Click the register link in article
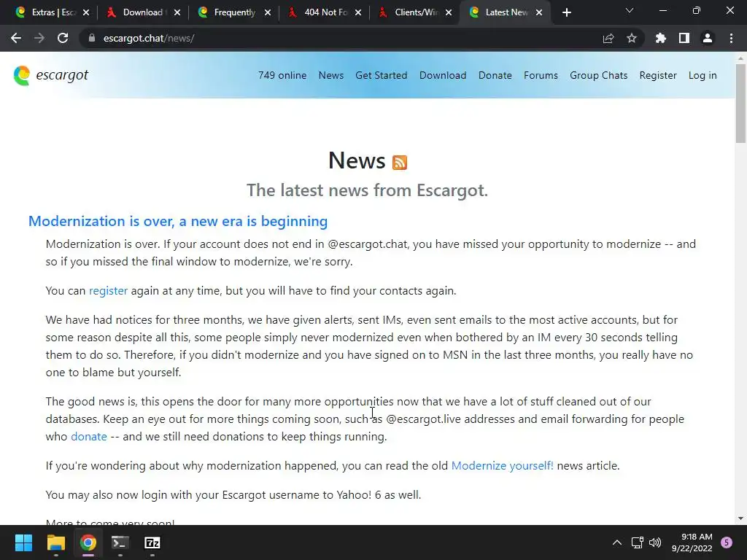 (108, 291)
